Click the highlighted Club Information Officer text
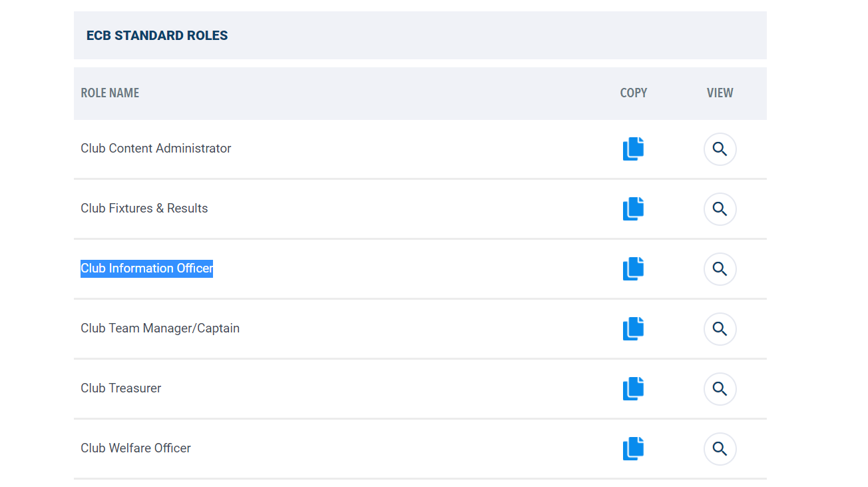Screen dimensions: 868x487 coord(146,268)
